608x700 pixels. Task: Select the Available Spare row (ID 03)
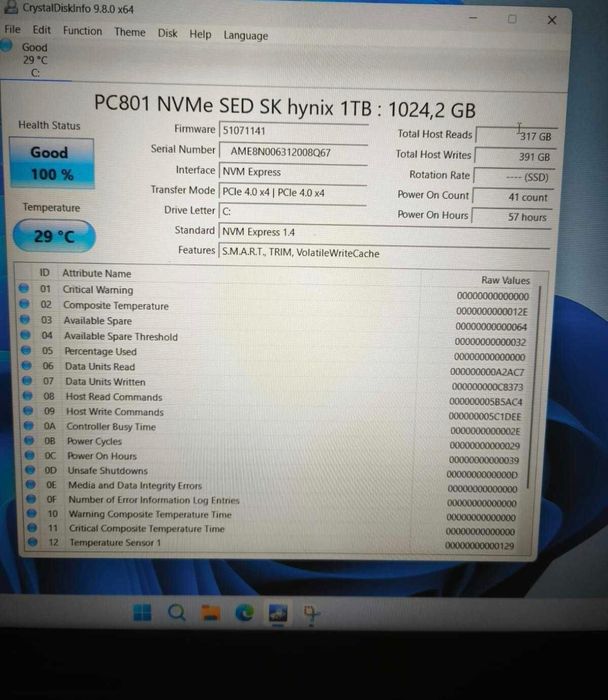274,323
